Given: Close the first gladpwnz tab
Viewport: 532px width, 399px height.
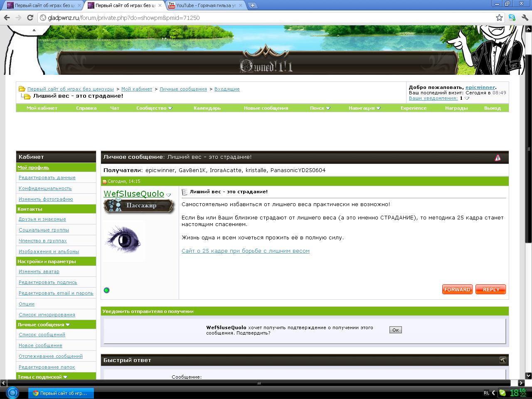Looking at the screenshot, I should click(79, 5).
